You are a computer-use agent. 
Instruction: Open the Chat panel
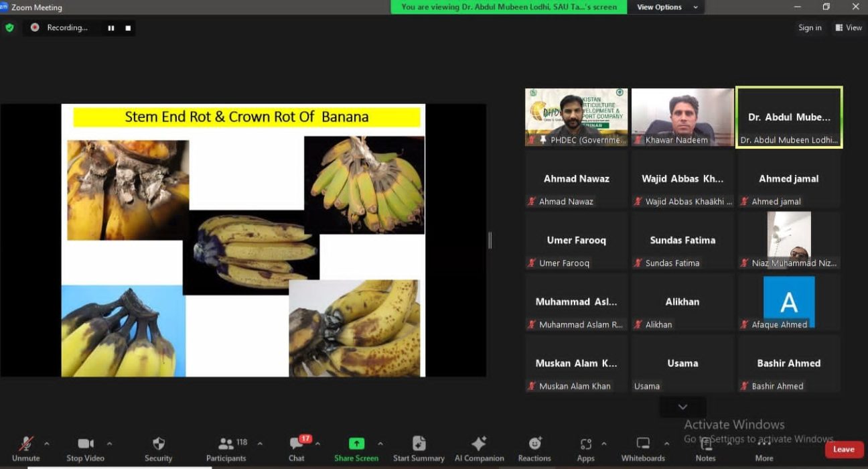pyautogui.click(x=296, y=444)
